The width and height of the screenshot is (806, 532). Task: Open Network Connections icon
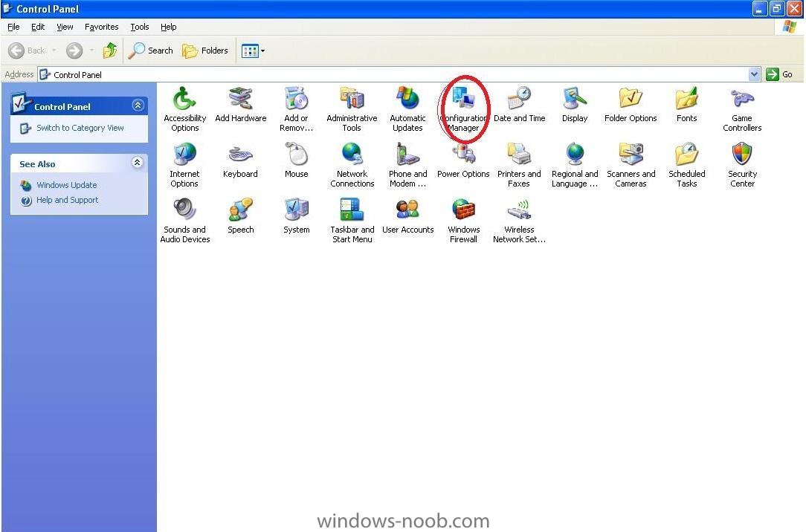click(x=352, y=165)
